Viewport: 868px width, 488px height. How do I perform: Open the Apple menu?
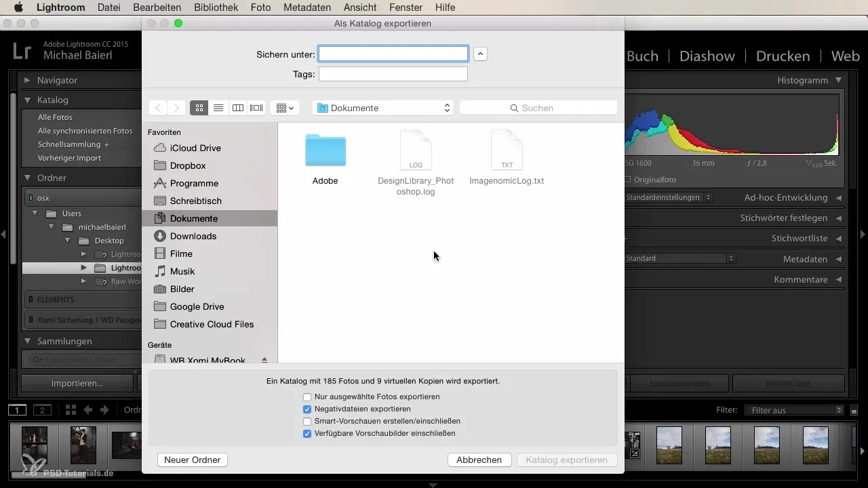[x=18, y=7]
